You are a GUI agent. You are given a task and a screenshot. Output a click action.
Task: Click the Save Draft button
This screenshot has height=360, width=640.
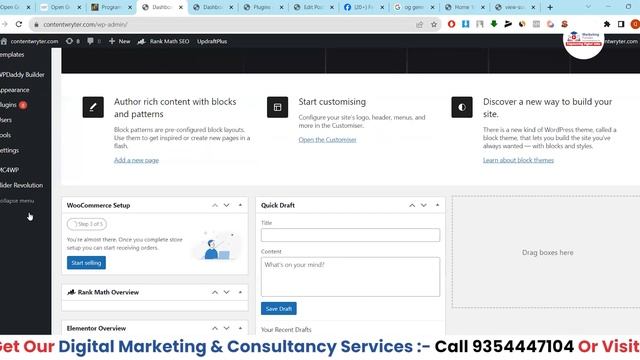pyautogui.click(x=279, y=309)
